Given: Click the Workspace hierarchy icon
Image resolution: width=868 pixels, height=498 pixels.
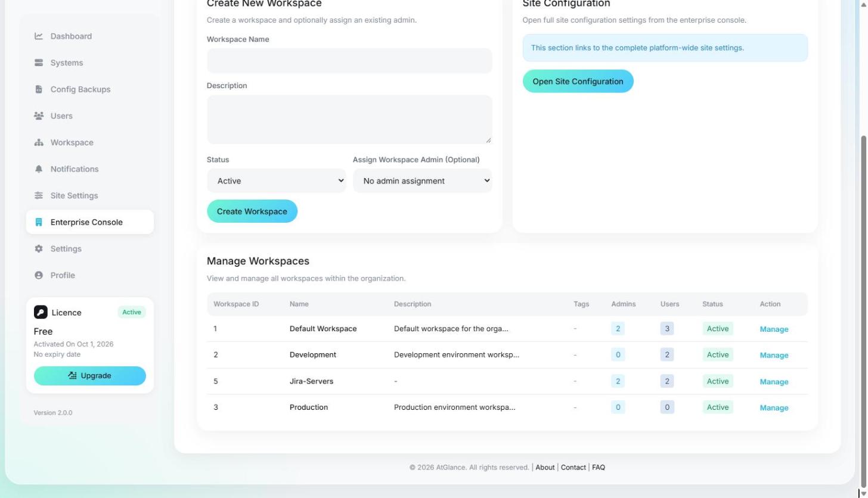Looking at the screenshot, I should pos(39,142).
